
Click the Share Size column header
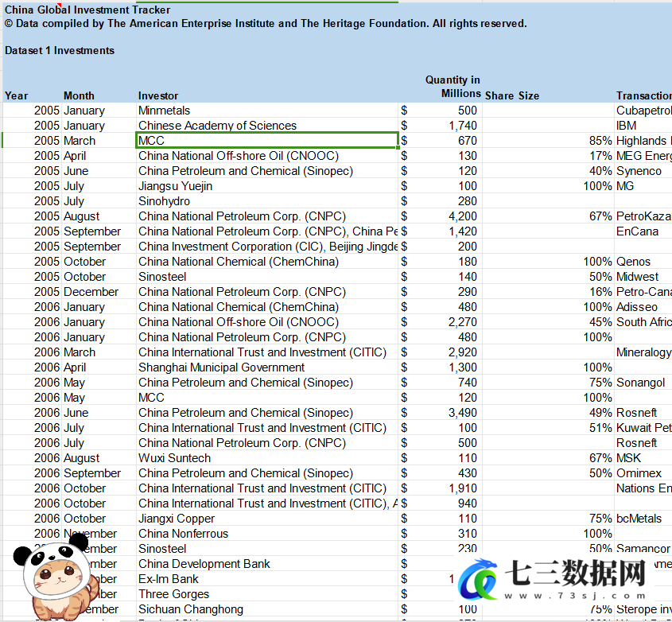tap(512, 95)
